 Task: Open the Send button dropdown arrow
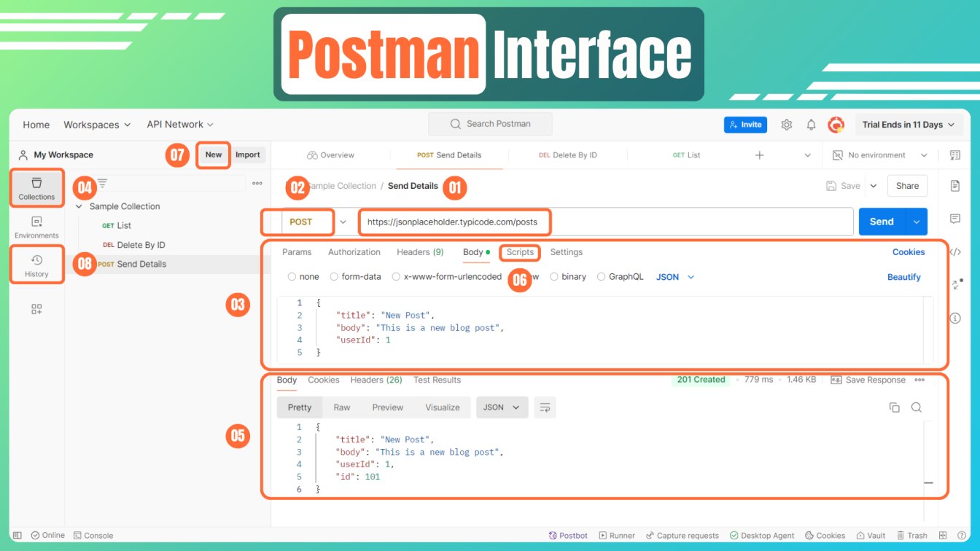[917, 222]
